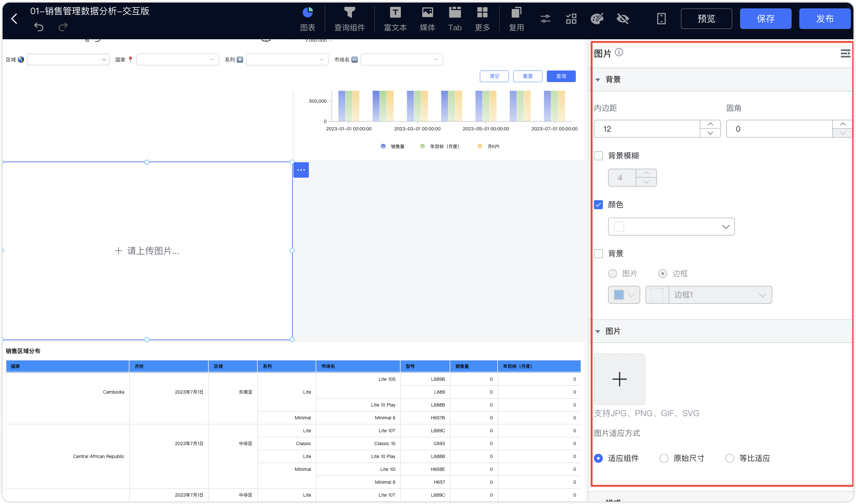
Task: Click the 内边距 input field showing 12
Action: [647, 129]
